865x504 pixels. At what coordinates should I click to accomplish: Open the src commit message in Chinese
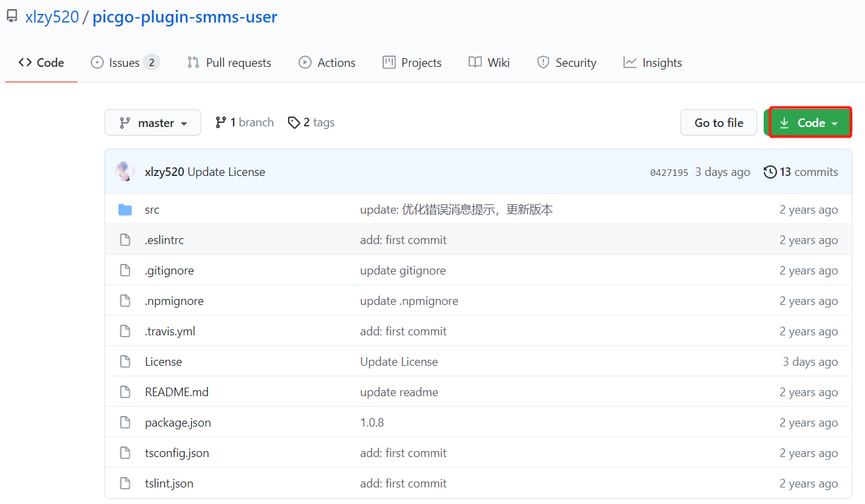coord(457,210)
